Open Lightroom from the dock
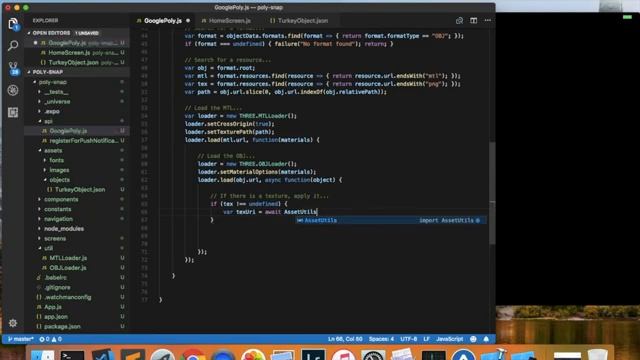The width and height of the screenshot is (640, 360). click(x=313, y=355)
